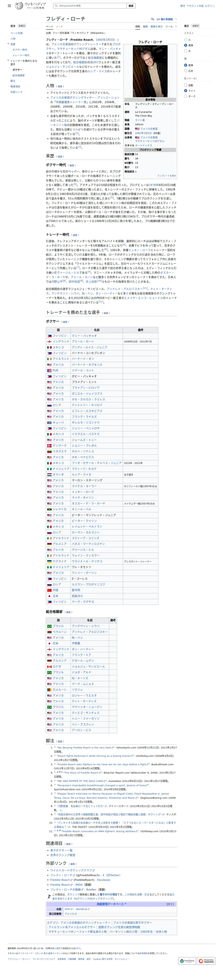This screenshot has width=223, height=980.
Task: Select the 編集 tab
Action: (x=145, y=27)
